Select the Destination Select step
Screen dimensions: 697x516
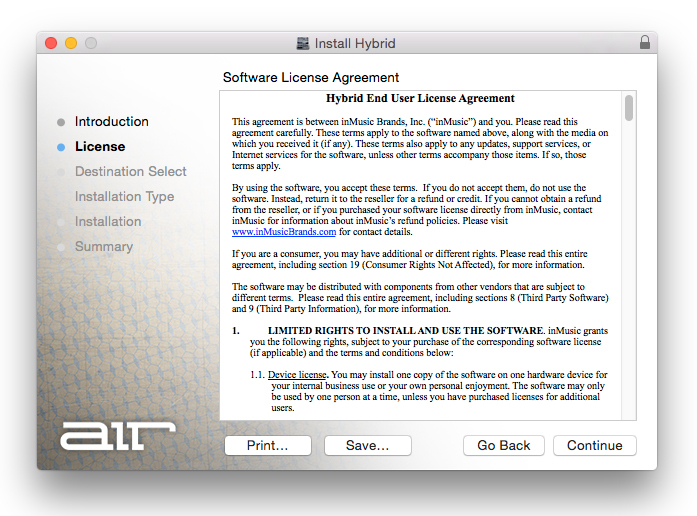[x=131, y=171]
